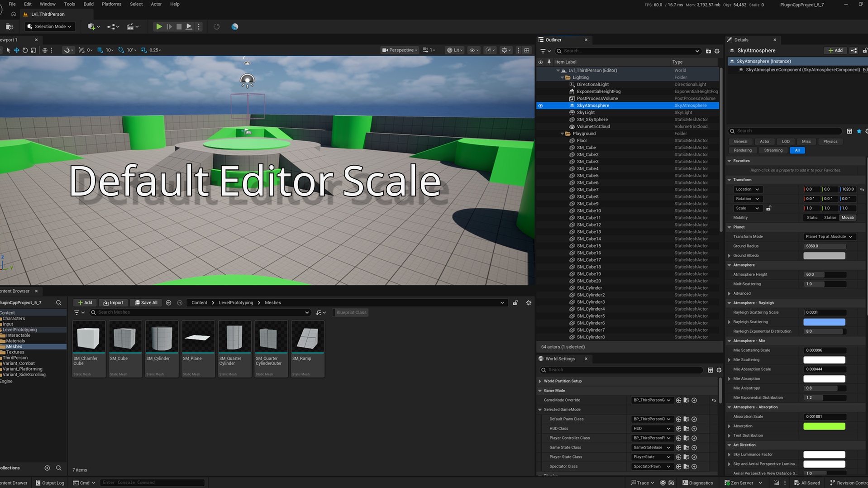Screen dimensions: 868x488
Task: Click the Stop simulation button in toolbar
Action: [x=179, y=27]
